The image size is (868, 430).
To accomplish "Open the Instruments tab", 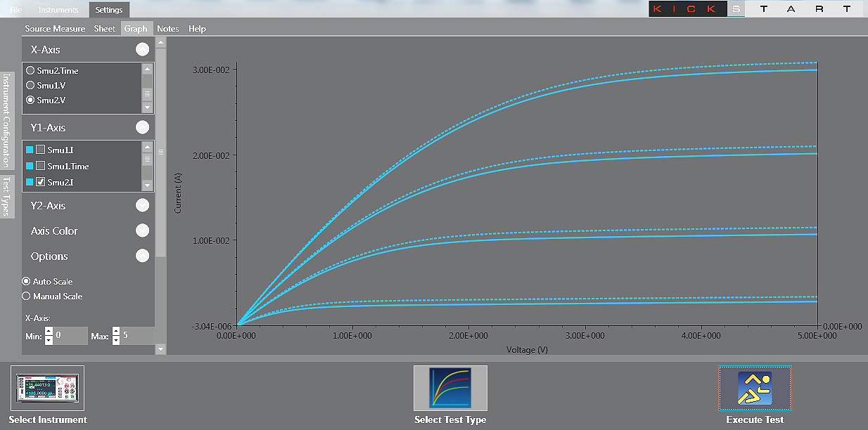I will pyautogui.click(x=58, y=10).
